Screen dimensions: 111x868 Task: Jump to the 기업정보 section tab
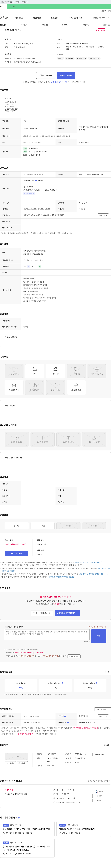106,25
